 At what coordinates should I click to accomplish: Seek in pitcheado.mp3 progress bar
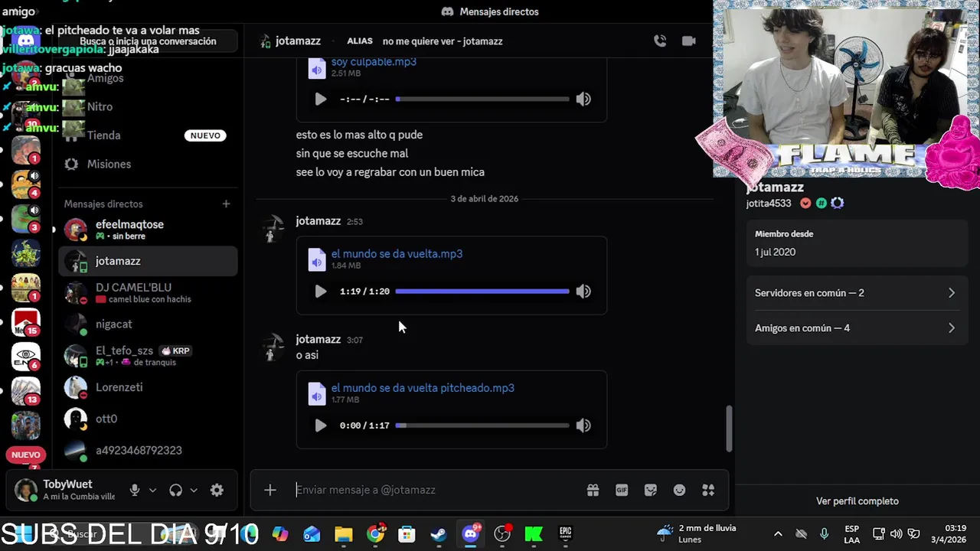click(x=482, y=425)
